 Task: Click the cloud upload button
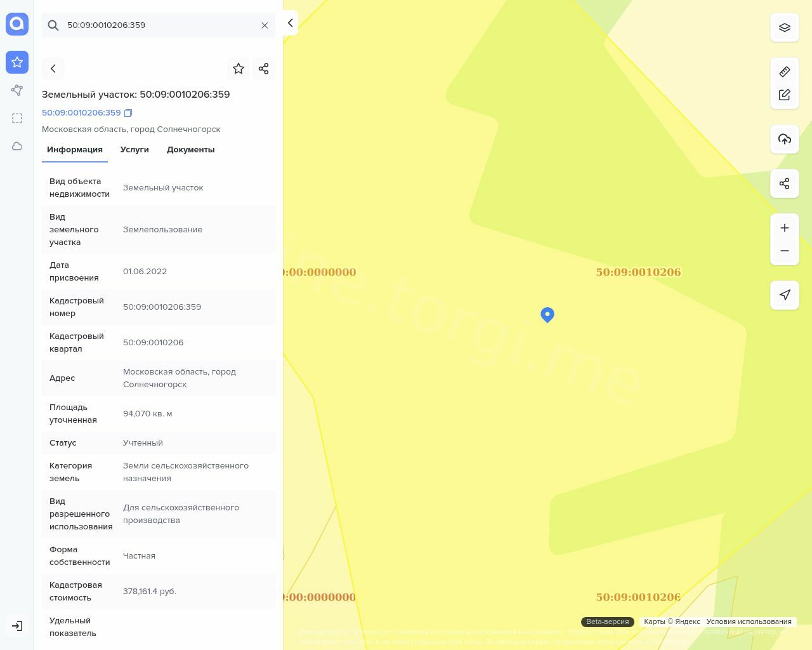pyautogui.click(x=785, y=139)
